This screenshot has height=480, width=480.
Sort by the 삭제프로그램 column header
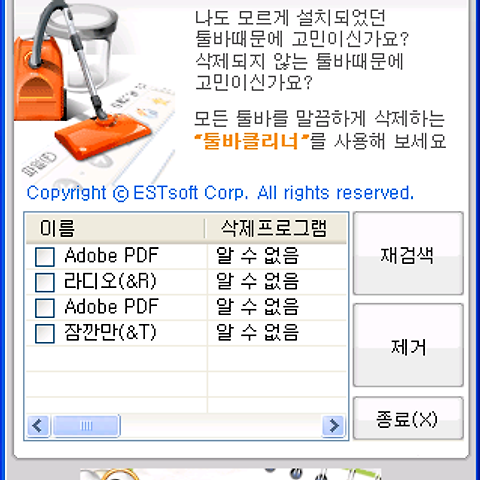pyautogui.click(x=276, y=229)
